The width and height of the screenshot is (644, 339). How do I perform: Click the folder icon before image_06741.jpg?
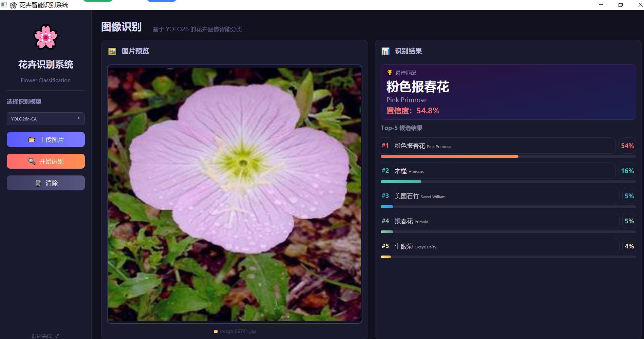(x=215, y=331)
